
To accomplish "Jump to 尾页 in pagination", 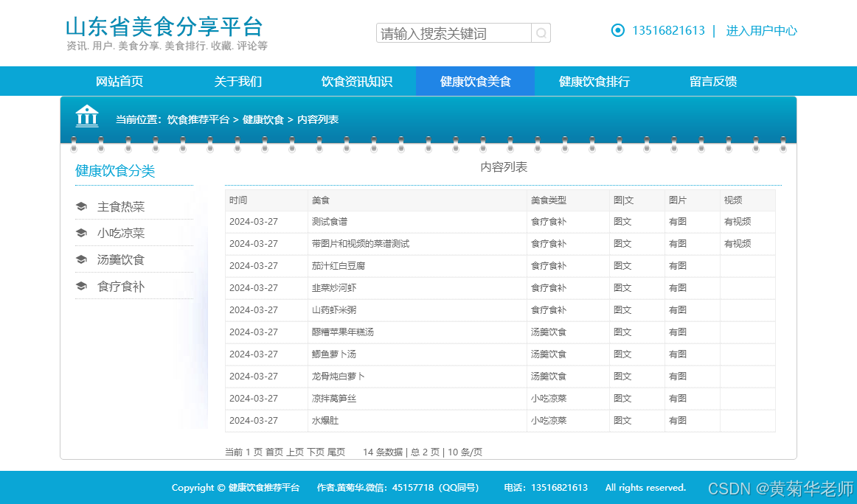I will (336, 452).
